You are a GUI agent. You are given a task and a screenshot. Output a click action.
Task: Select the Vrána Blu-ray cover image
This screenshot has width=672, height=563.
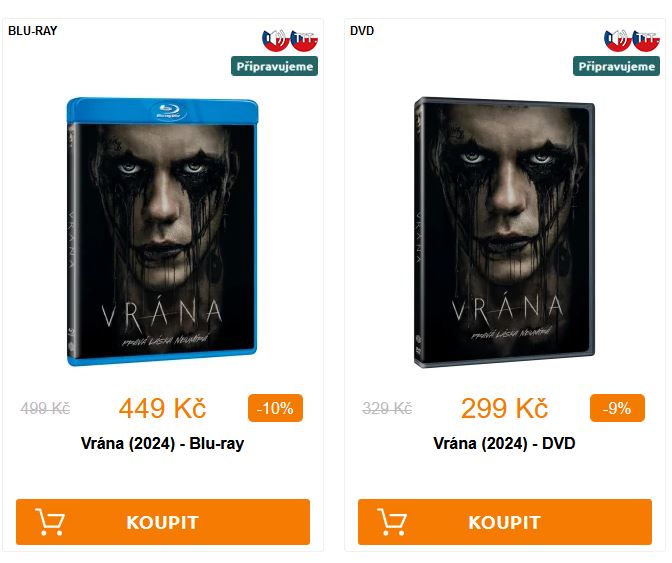[x=162, y=232]
